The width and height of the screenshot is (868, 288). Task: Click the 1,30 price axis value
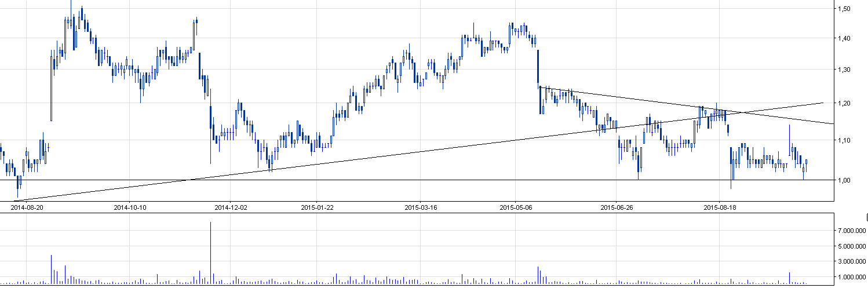click(843, 70)
